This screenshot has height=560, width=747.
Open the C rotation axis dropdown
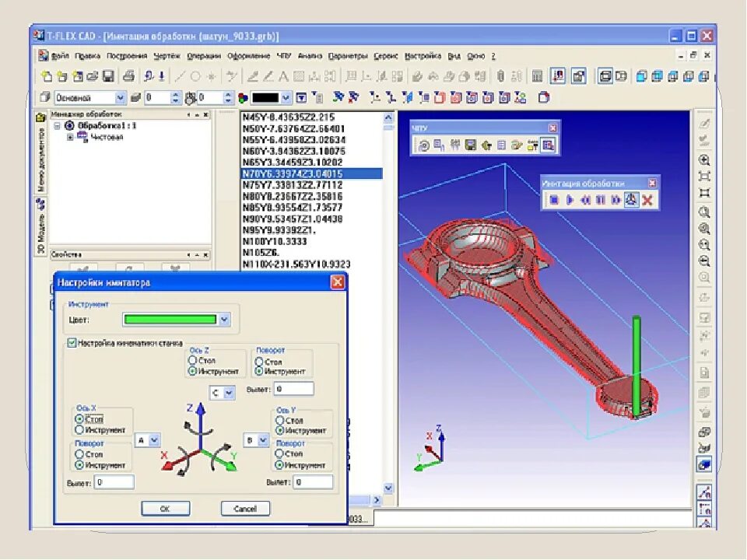coord(229,393)
